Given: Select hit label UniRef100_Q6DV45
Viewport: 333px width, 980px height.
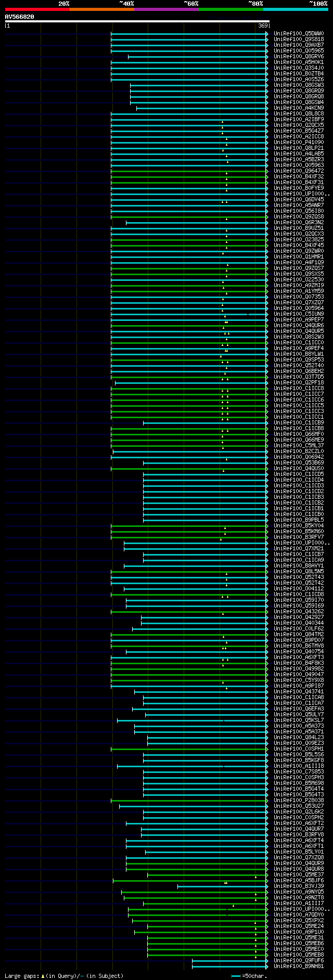Looking at the screenshot, I should [x=299, y=199].
